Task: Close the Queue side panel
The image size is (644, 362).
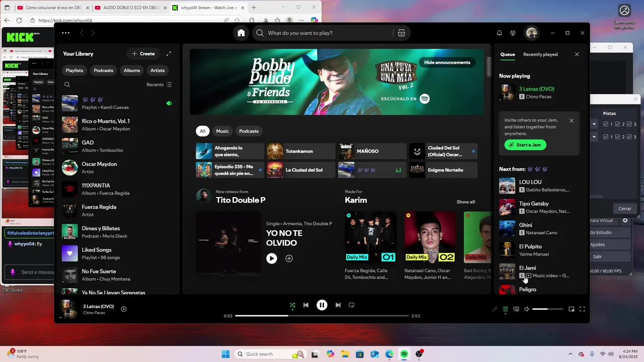Action: 577,54
